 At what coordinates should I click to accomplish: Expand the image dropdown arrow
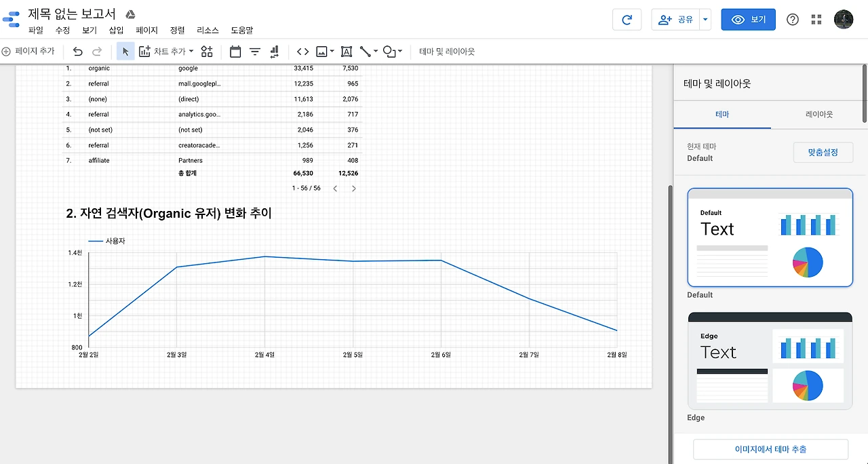[x=332, y=52]
